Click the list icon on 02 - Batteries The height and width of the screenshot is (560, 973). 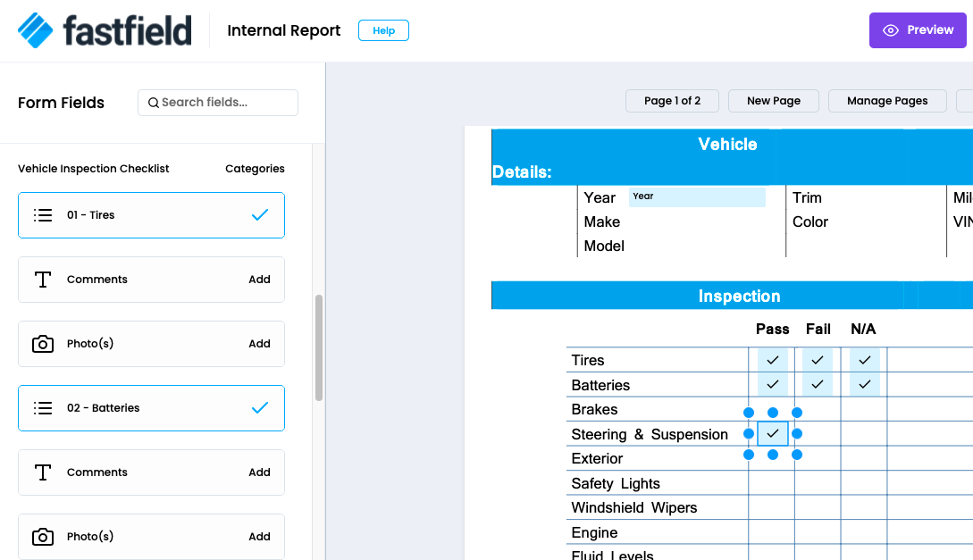click(43, 408)
